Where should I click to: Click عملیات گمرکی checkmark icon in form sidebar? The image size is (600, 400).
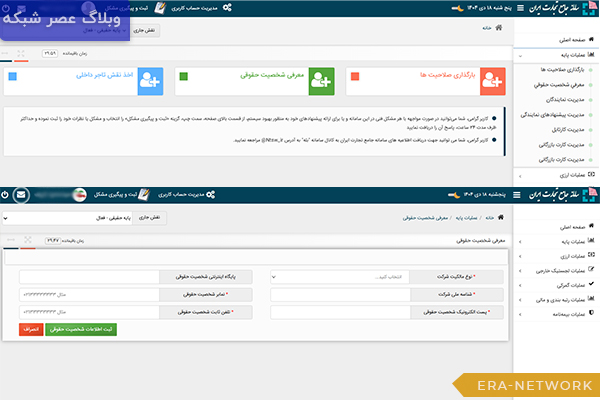591,284
